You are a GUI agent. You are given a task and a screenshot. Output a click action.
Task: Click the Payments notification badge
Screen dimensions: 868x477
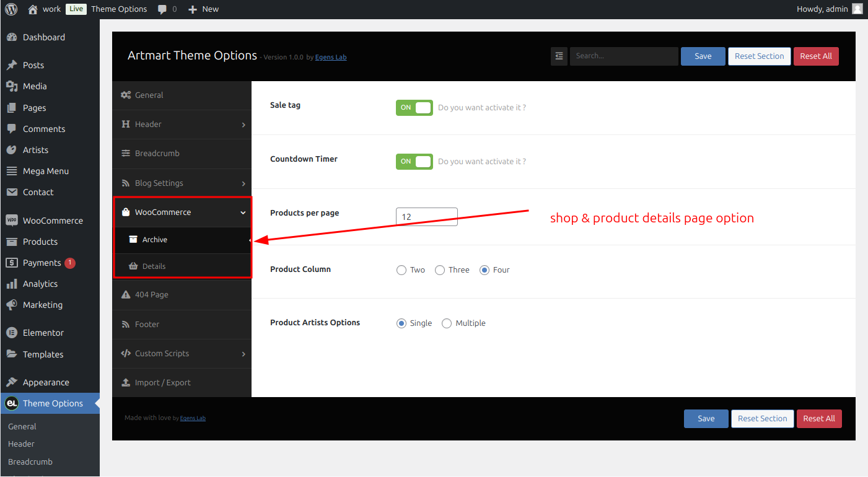70,263
